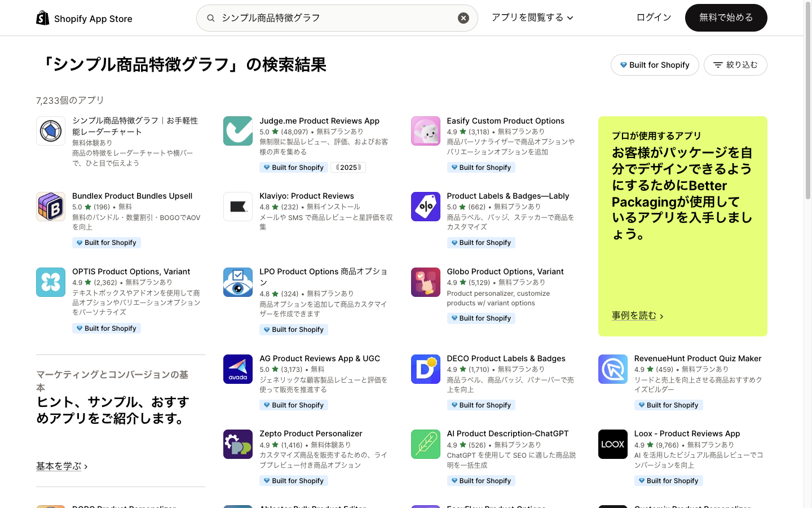This screenshot has height=508, width=812.
Task: Open Globo Product Options, Variant title
Action: tap(505, 271)
